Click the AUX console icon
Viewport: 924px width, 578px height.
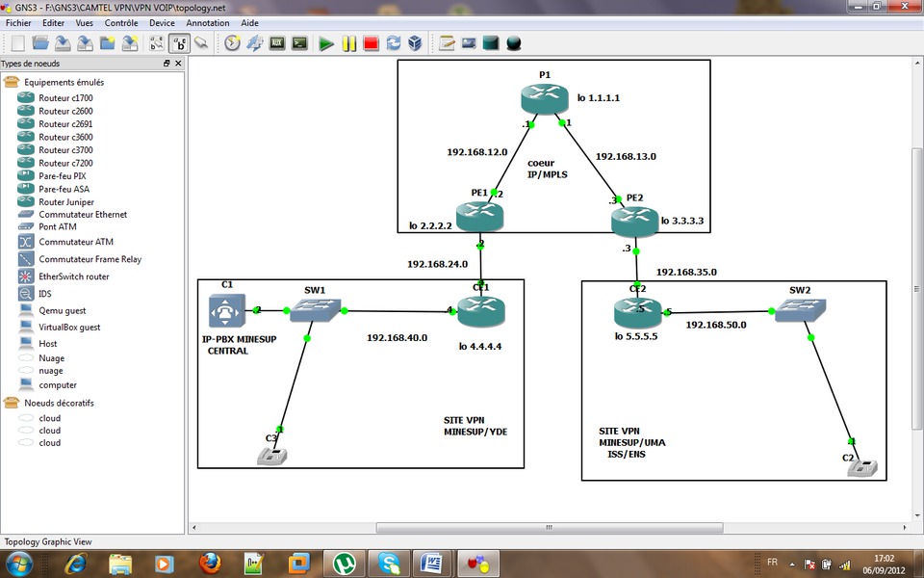pos(277,43)
